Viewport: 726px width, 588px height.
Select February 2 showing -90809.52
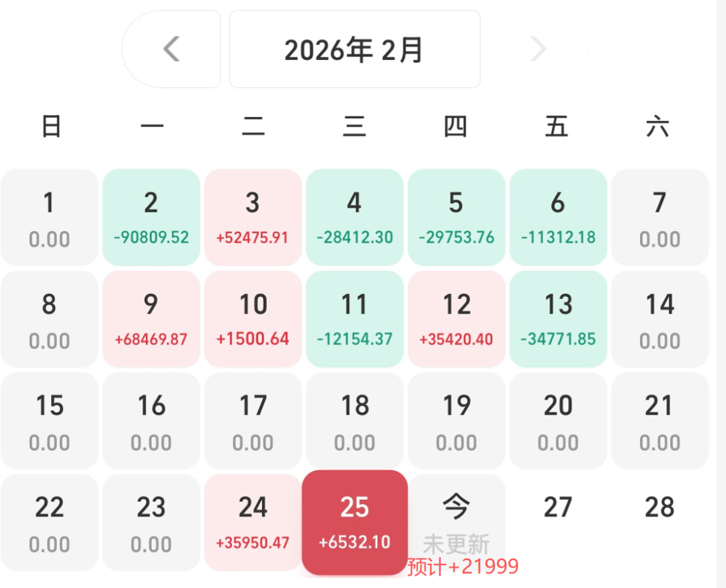coord(151,217)
